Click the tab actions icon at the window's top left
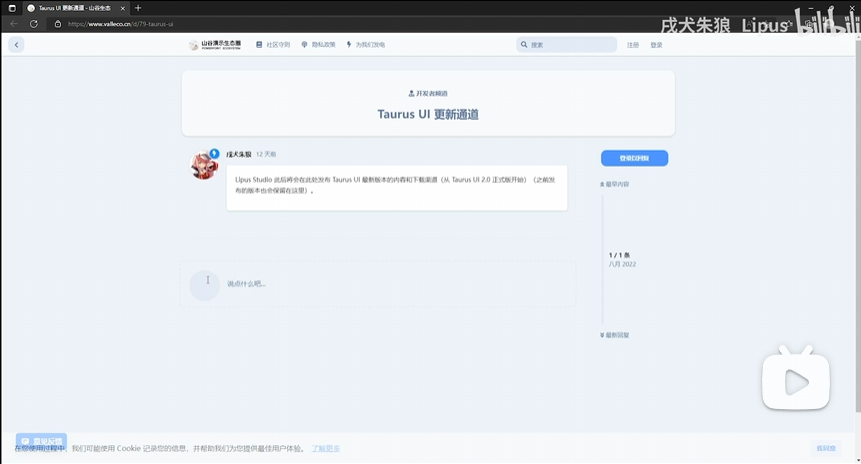861x464 pixels. (12, 8)
